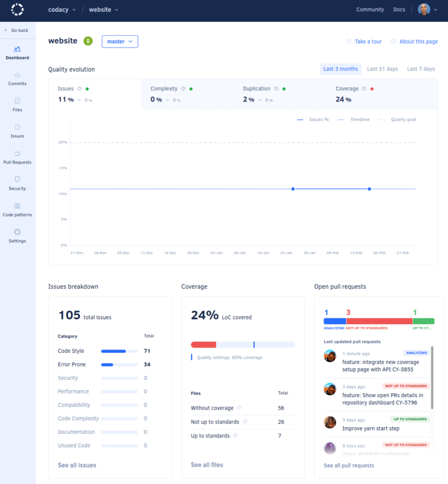Select the Commits icon in the sidebar
The height and width of the screenshot is (484, 448).
coord(17,79)
